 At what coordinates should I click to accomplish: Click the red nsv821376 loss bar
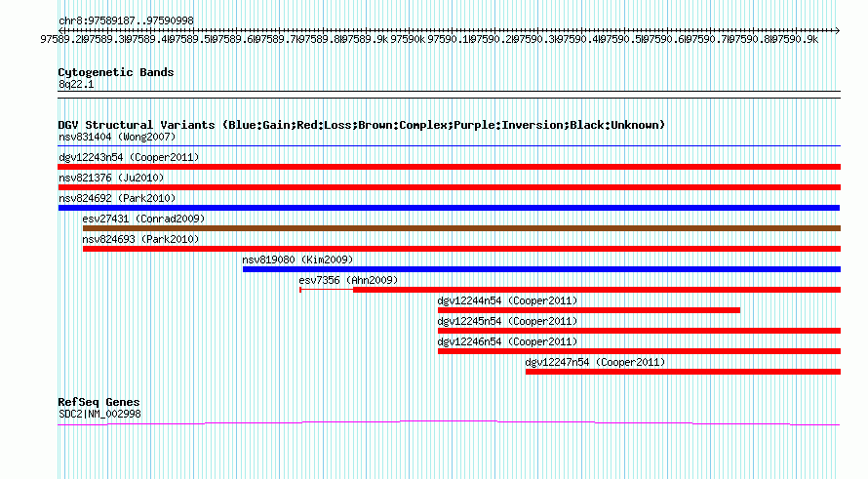pyautogui.click(x=449, y=187)
